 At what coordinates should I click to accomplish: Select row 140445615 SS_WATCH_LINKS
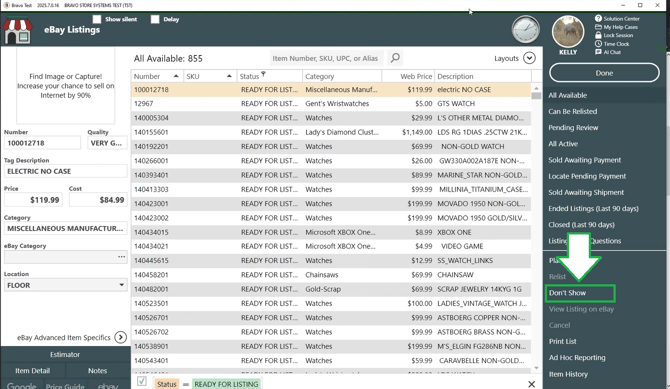(331, 260)
